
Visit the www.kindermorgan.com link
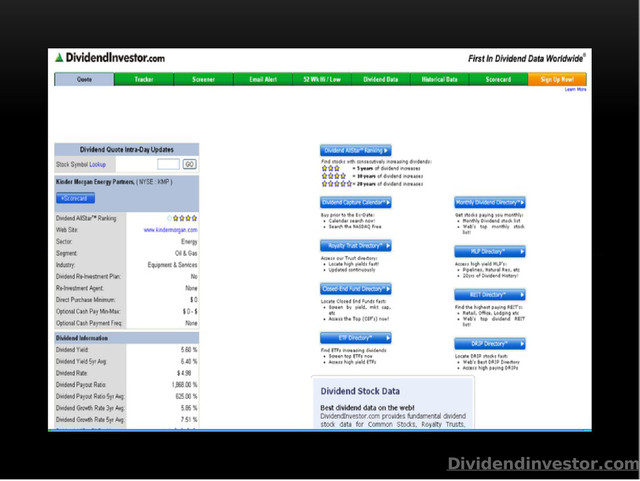coord(171,230)
